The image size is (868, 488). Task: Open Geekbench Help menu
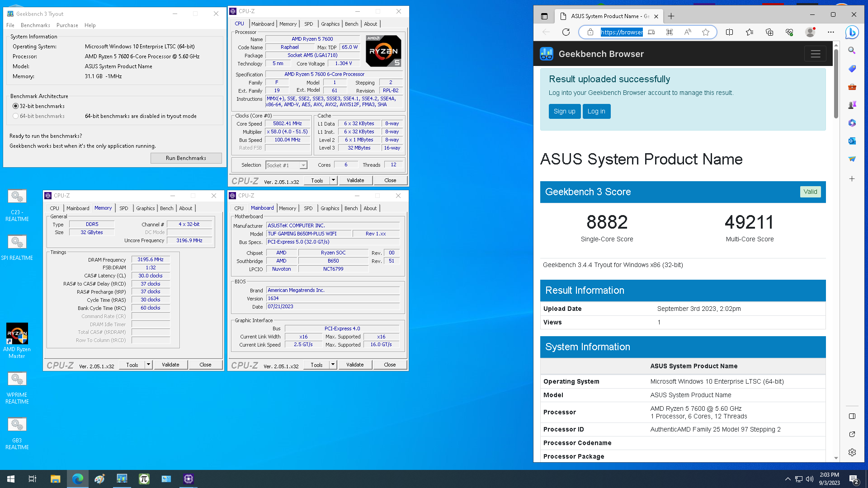click(90, 25)
